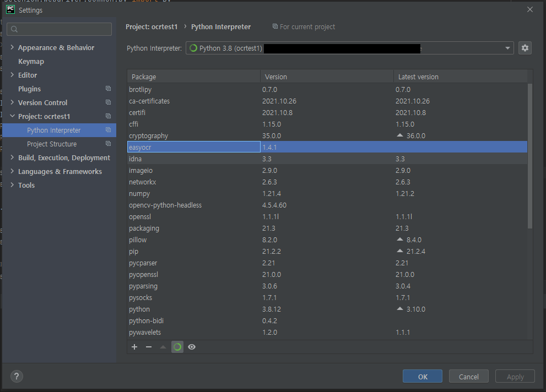Close the Settings dialog with X
The image size is (546, 392).
click(x=529, y=9)
